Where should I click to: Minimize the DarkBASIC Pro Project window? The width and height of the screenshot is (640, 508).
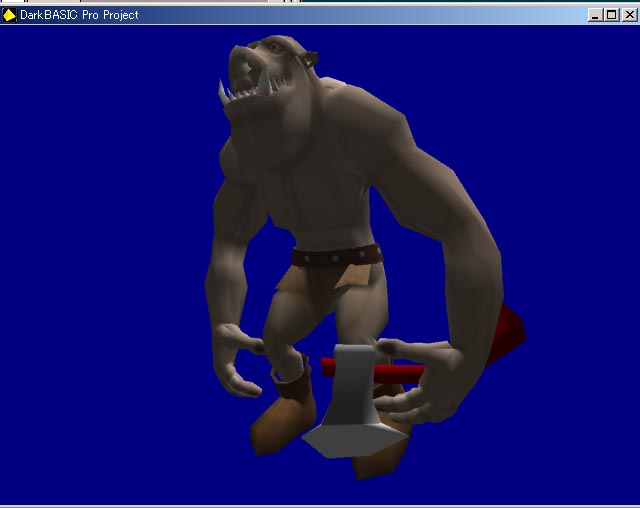(596, 15)
